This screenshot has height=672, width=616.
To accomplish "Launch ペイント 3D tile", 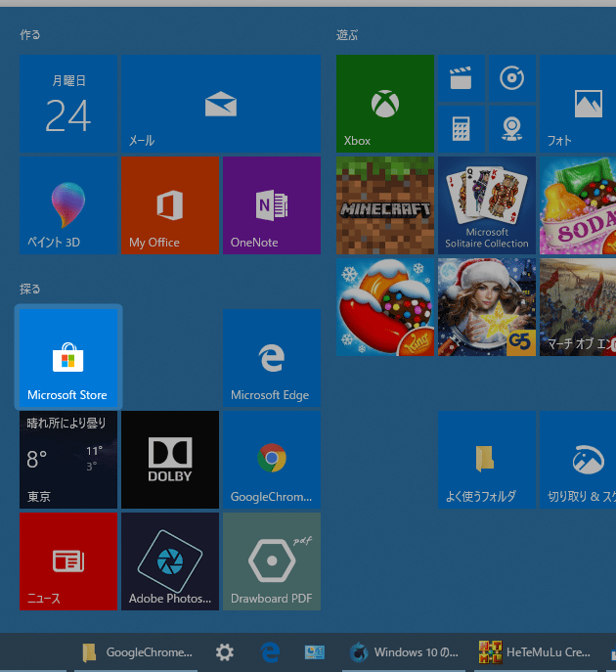I will click(x=68, y=205).
